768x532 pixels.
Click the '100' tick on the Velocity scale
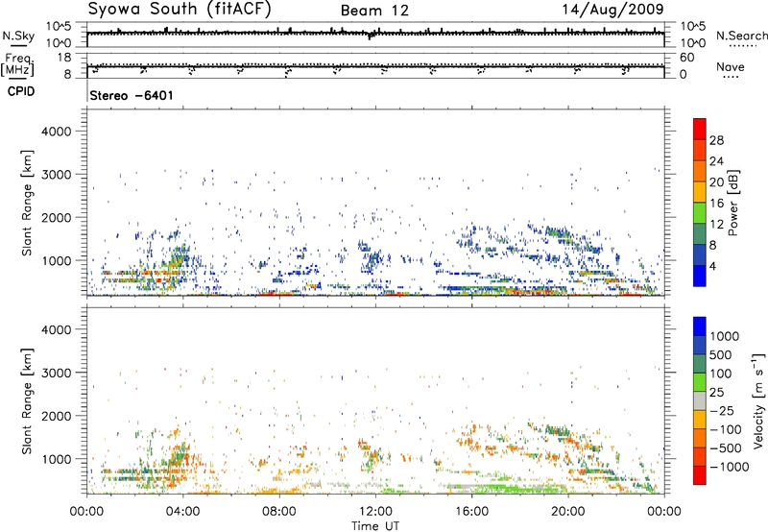(x=721, y=374)
